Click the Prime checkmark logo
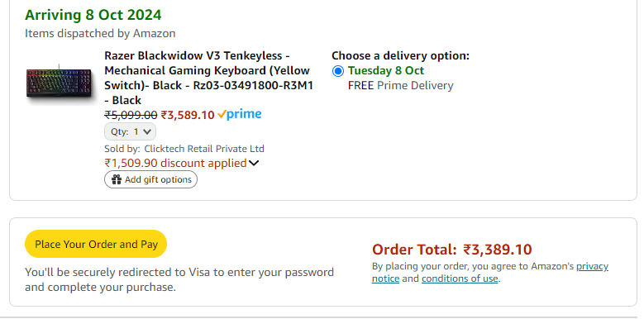Screen dimensions: 644x319 pyautogui.click(x=240, y=115)
